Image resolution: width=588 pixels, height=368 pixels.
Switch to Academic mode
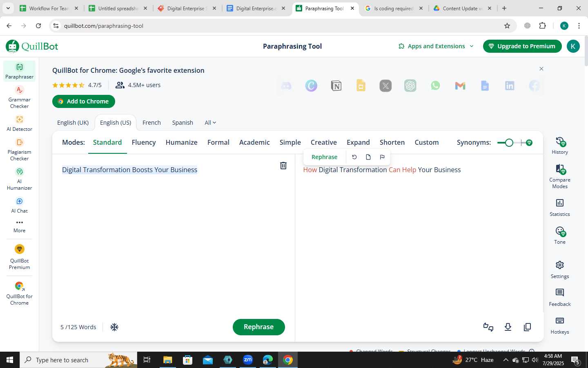click(254, 142)
